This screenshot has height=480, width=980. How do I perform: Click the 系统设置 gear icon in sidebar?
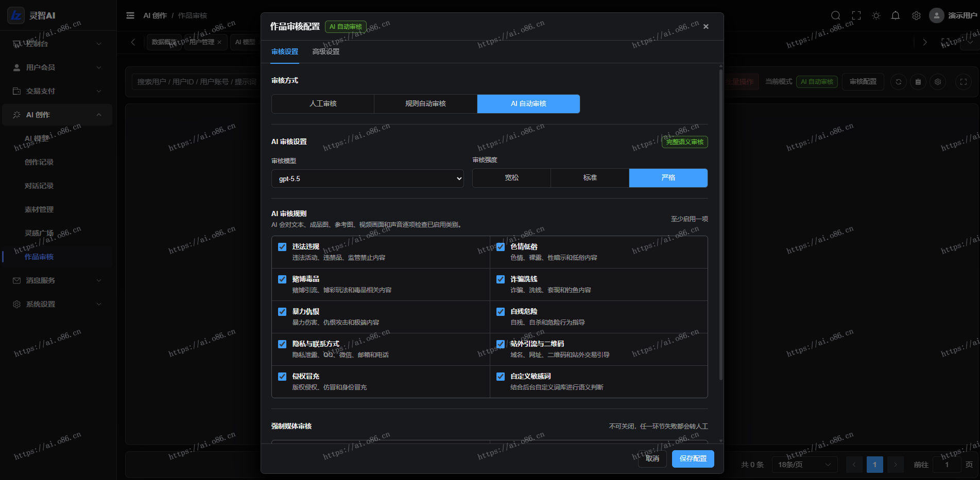click(x=16, y=304)
